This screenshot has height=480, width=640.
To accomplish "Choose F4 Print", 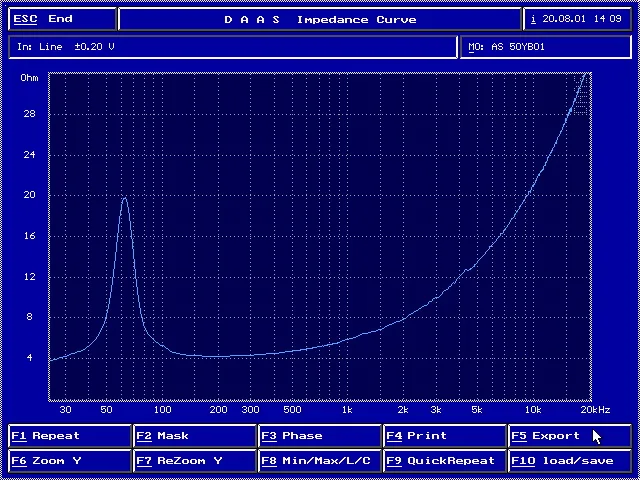I will click(444, 436).
